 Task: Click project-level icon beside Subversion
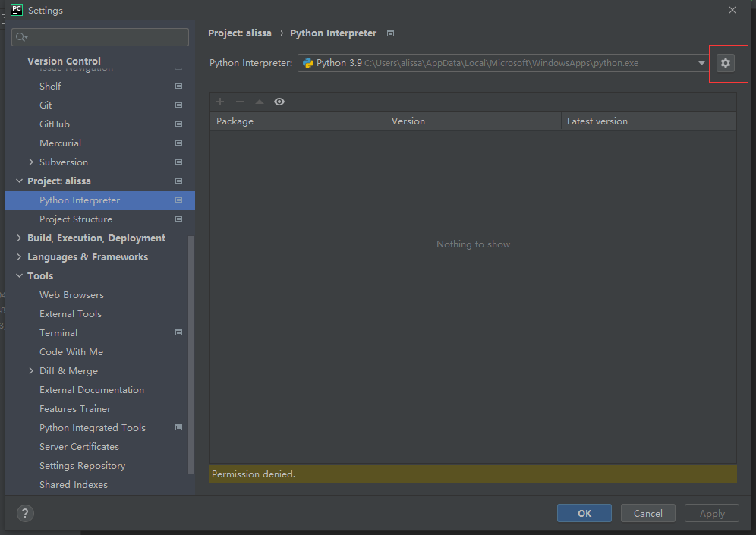tap(179, 162)
